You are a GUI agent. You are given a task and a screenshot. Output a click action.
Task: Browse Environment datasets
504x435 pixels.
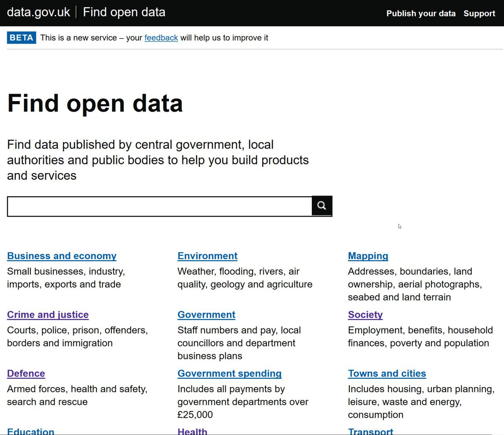(208, 256)
